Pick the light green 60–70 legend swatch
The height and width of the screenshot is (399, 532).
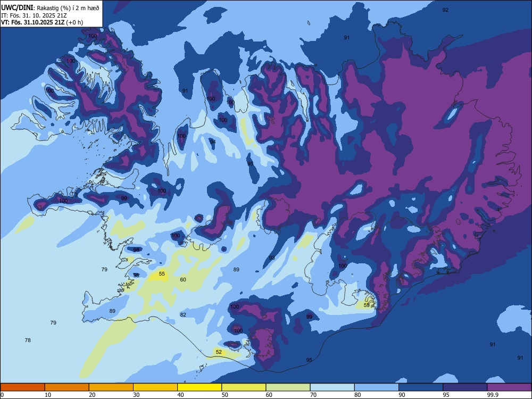pyautogui.click(x=288, y=387)
